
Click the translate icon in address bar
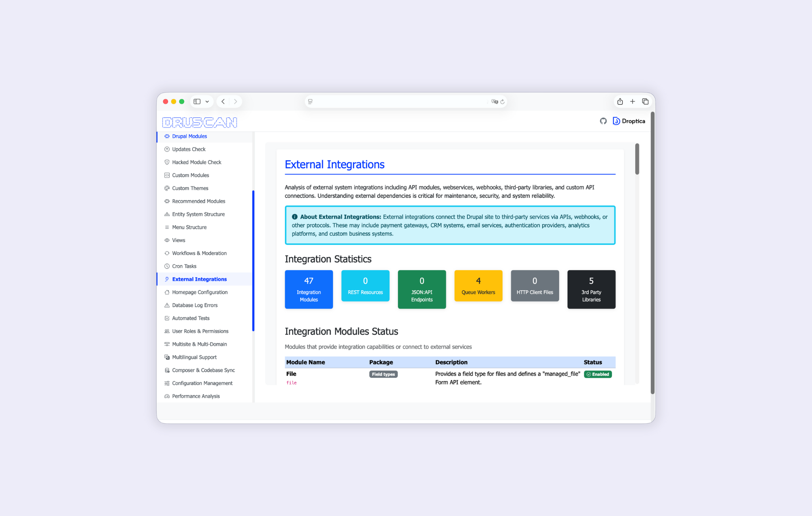494,102
